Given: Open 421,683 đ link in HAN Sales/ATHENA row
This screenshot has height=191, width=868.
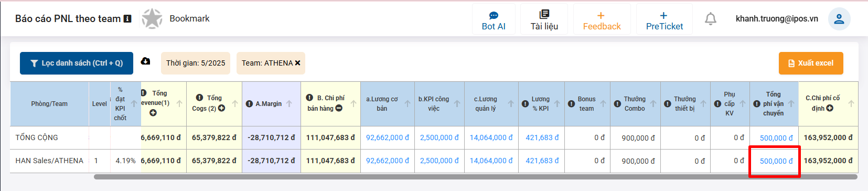Looking at the screenshot, I should pyautogui.click(x=542, y=161).
